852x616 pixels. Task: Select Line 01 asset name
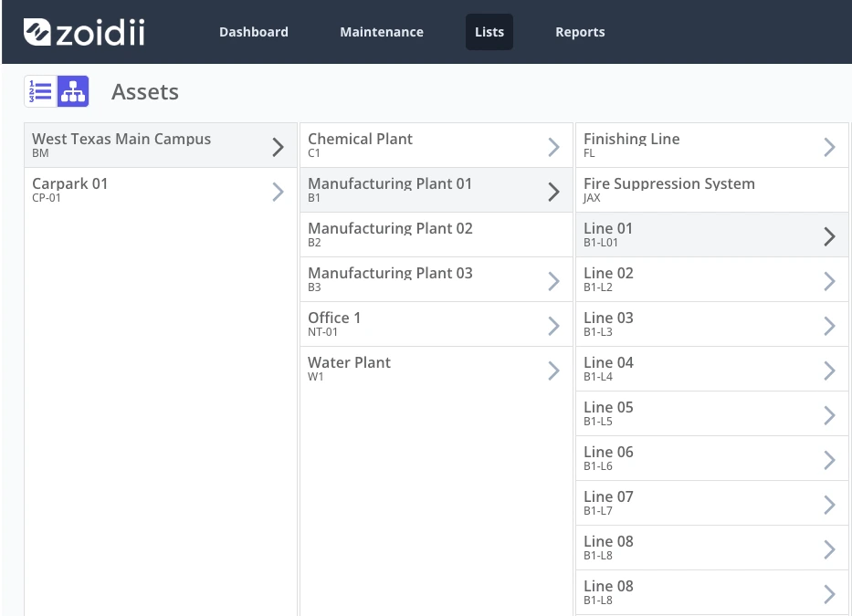[x=608, y=228]
